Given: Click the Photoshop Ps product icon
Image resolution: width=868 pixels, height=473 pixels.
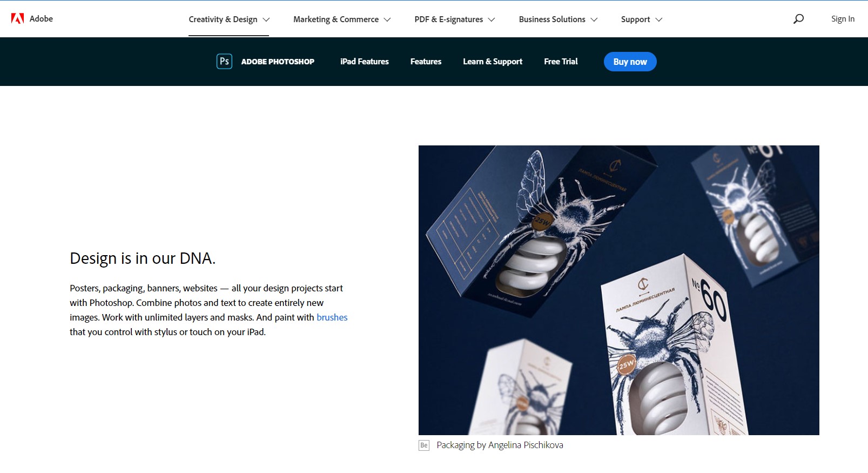Looking at the screenshot, I should click(x=224, y=62).
